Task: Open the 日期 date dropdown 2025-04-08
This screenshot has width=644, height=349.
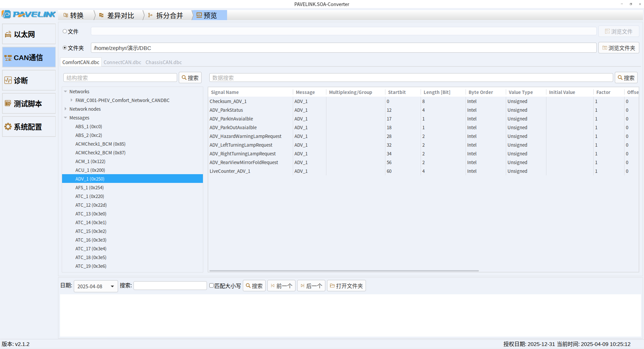Action: (x=96, y=286)
